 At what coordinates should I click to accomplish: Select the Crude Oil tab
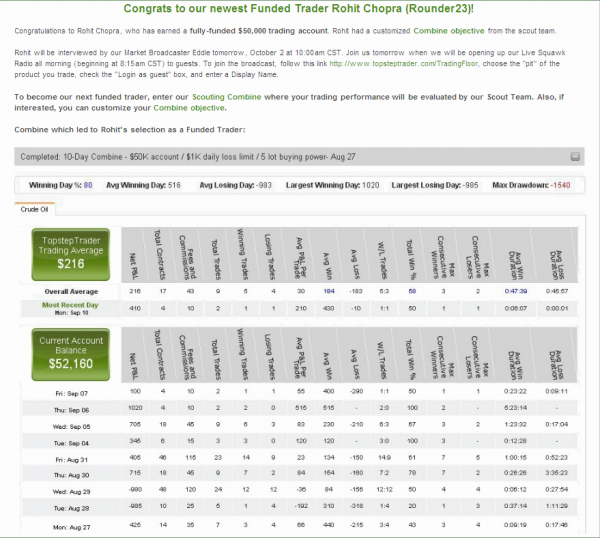[34, 209]
